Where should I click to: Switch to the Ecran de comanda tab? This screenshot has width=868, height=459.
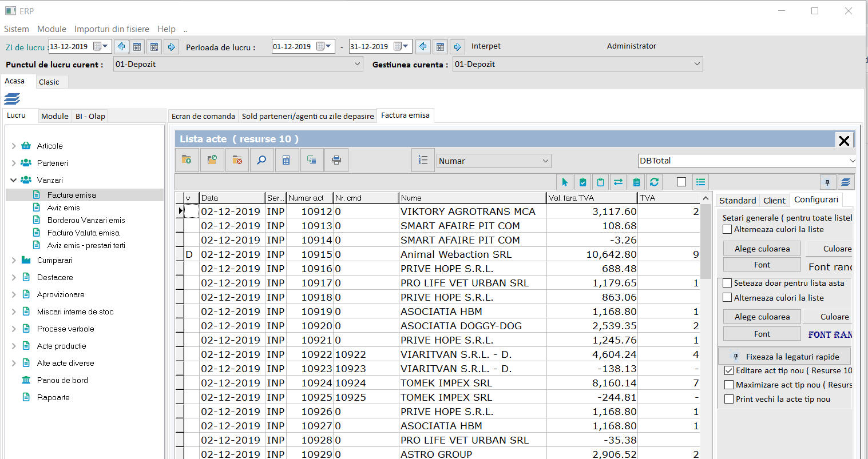203,116
